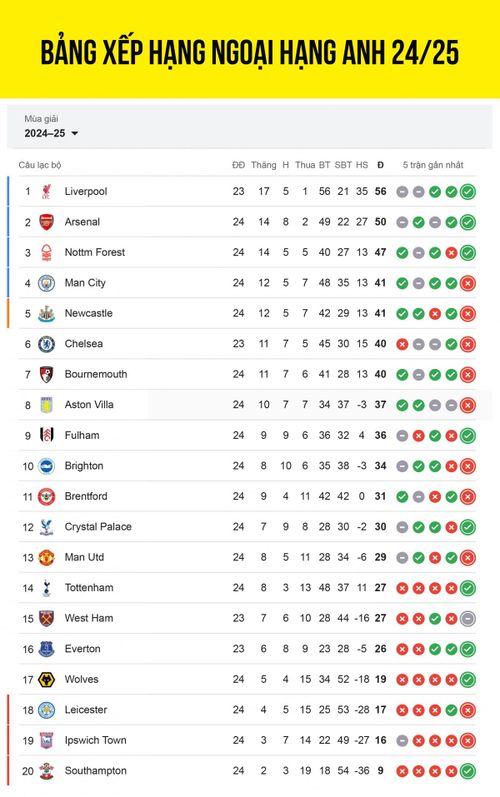Click the Man City club crest
500x797 pixels.
[46, 283]
